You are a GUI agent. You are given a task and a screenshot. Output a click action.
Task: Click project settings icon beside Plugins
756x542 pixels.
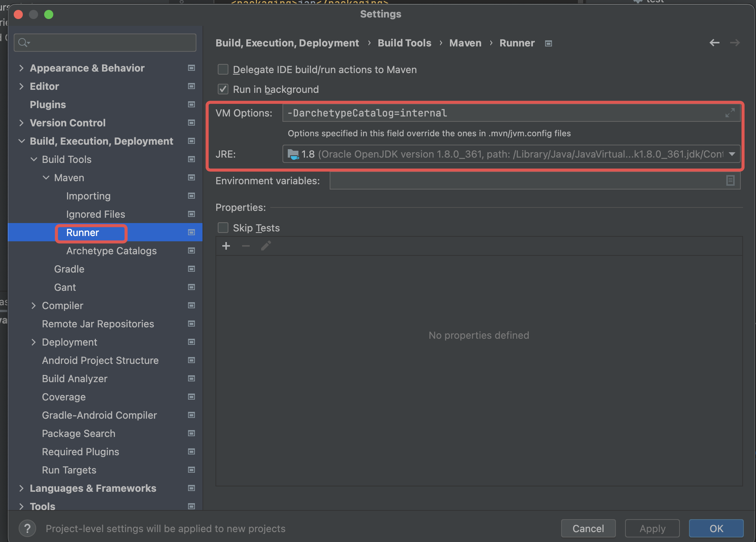click(191, 104)
